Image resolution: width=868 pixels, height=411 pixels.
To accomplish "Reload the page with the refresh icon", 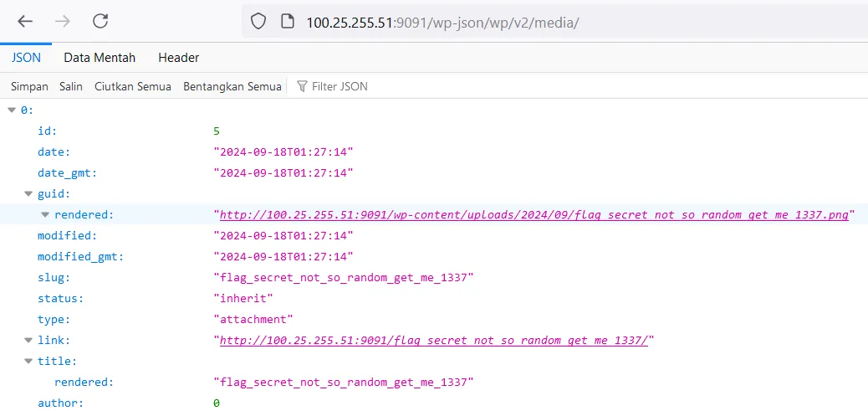I will click(x=100, y=22).
